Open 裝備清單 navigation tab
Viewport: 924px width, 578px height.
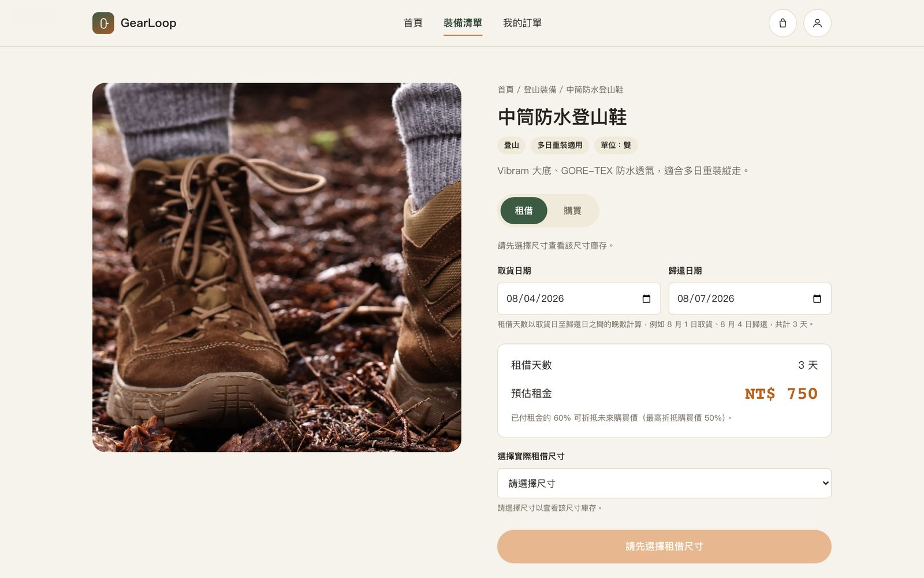463,23
